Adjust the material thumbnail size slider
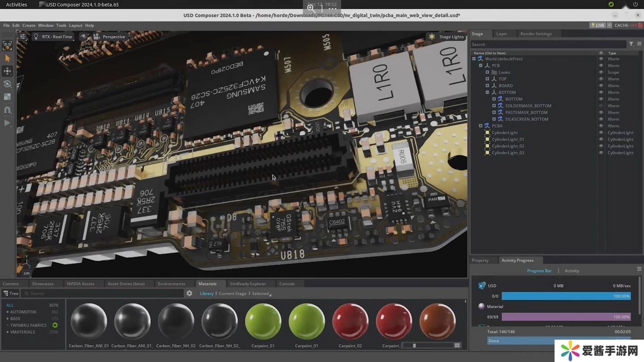The width and height of the screenshot is (644, 362). (414, 345)
